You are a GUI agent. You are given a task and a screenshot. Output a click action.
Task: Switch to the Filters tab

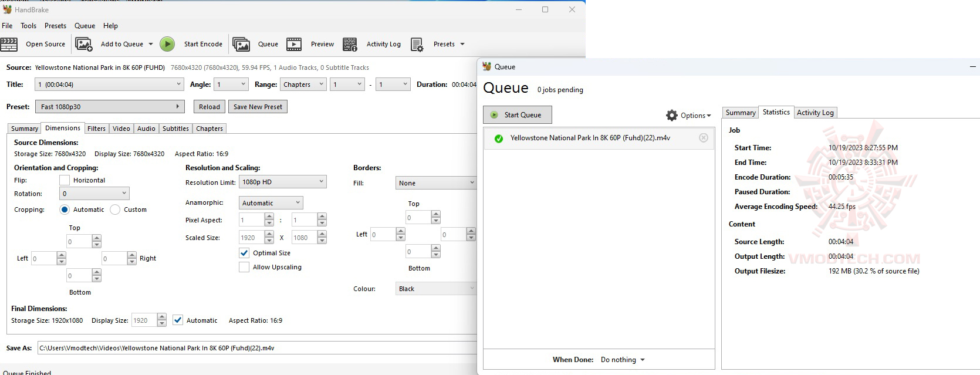point(97,129)
